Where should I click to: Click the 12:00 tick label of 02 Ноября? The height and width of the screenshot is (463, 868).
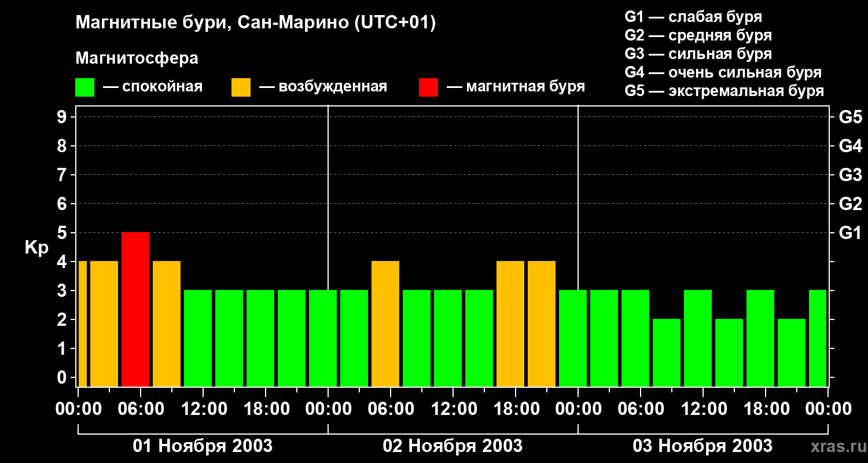(453, 409)
